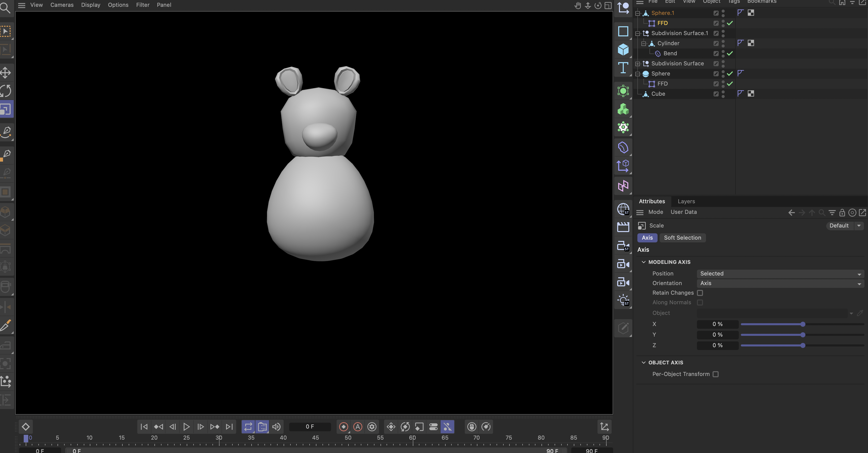
Task: Enable the Autokeying icon in the timeline
Action: (x=358, y=426)
